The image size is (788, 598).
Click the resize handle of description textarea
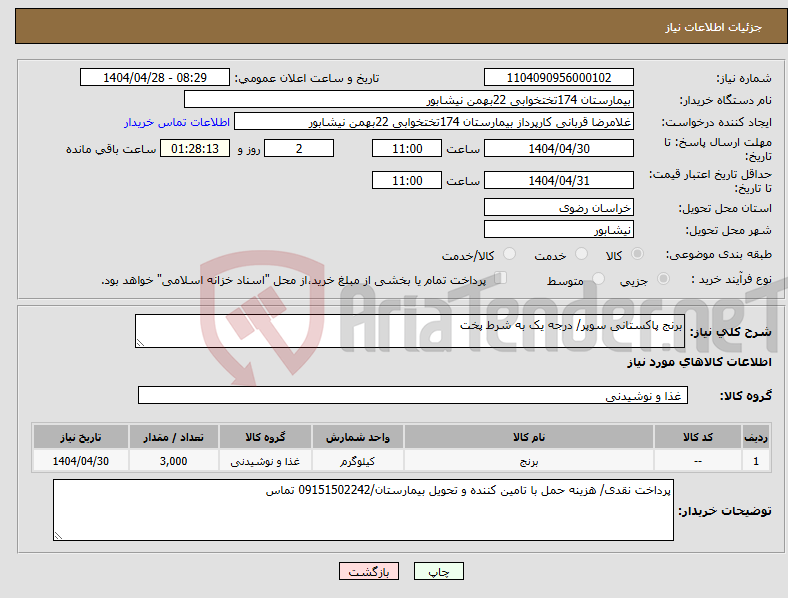pyautogui.click(x=140, y=343)
